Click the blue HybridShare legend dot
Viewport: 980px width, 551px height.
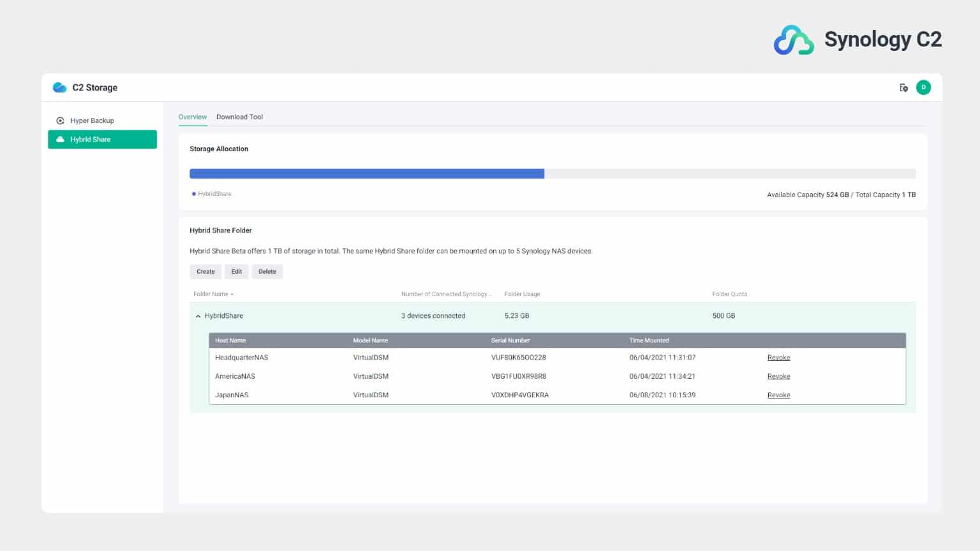pos(194,194)
